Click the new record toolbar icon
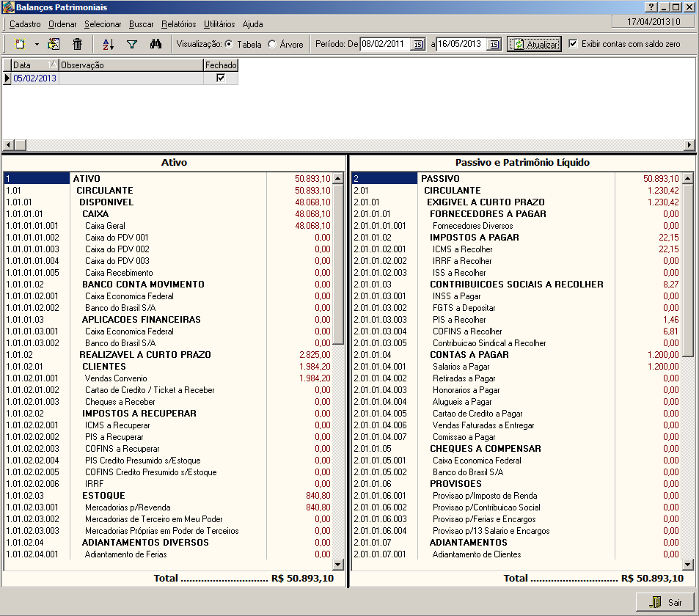The width and height of the screenshot is (699, 616). (x=20, y=44)
